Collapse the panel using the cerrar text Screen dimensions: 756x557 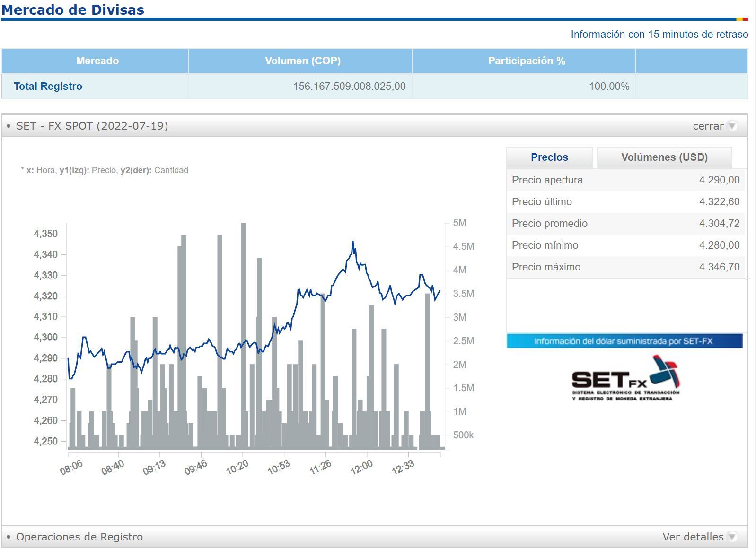[708, 126]
